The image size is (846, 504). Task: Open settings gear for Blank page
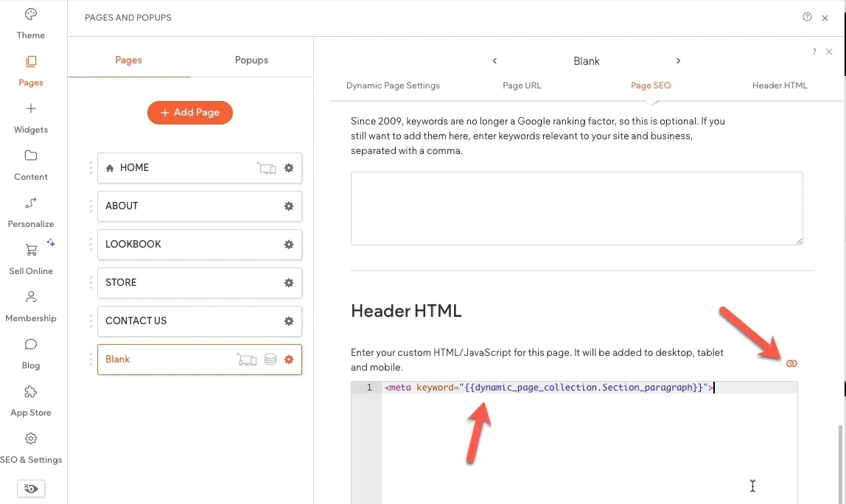point(289,360)
